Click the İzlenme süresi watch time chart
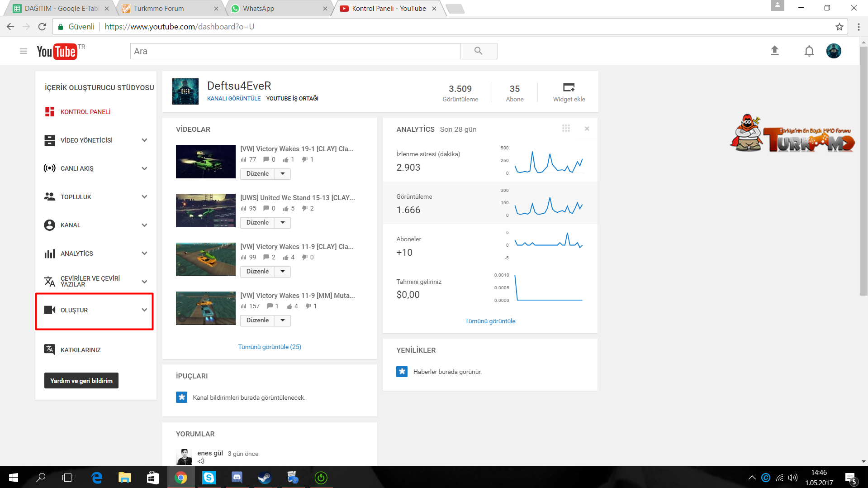This screenshot has width=868, height=488. [548, 162]
